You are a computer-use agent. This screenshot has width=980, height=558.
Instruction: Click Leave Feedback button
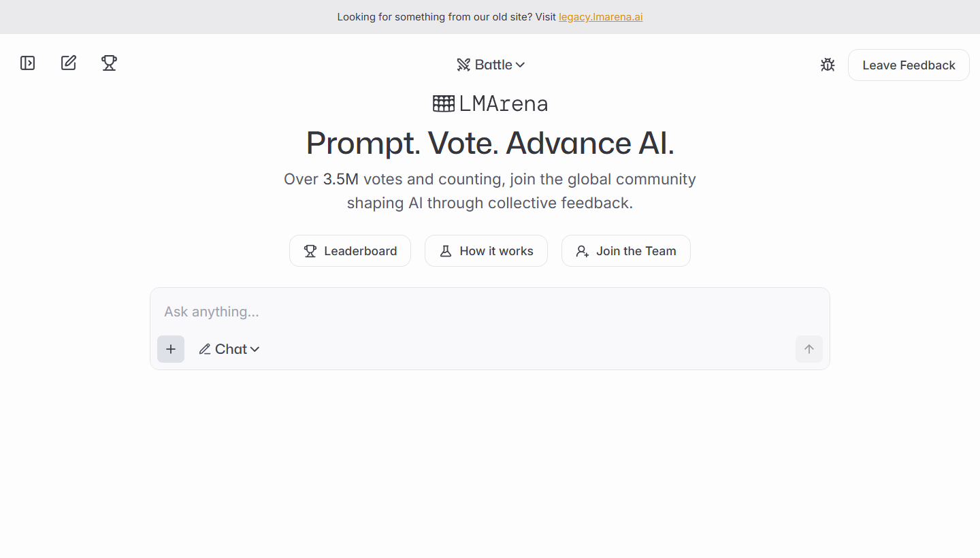(909, 65)
